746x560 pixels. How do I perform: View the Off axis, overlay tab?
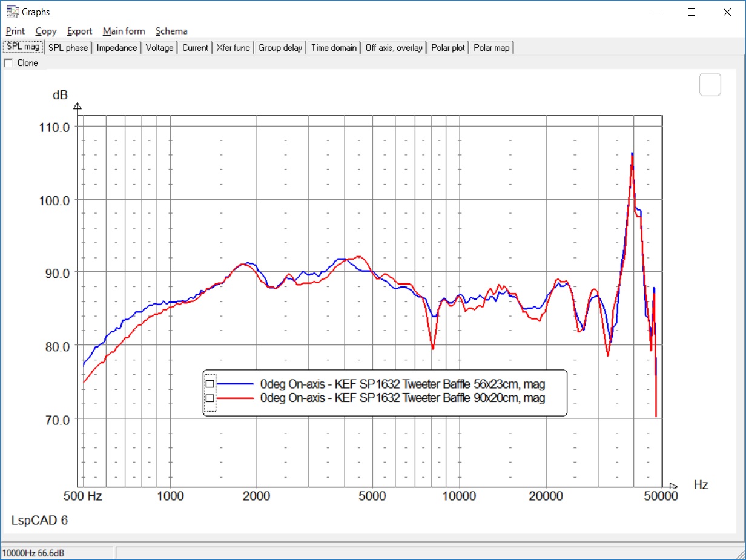coord(394,48)
